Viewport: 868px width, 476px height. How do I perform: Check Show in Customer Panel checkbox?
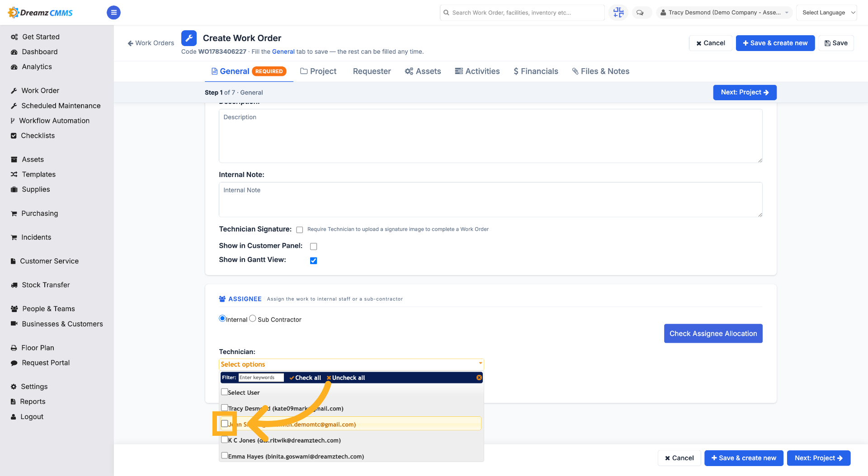tap(313, 247)
